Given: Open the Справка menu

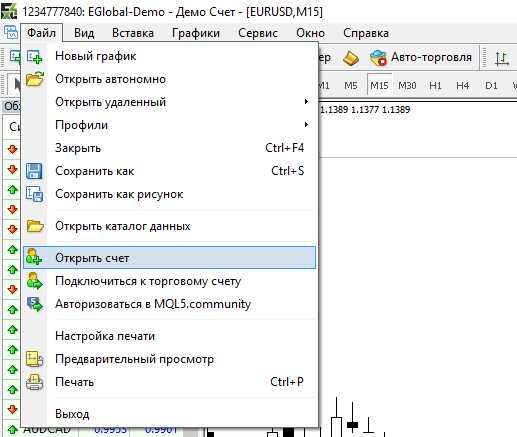Looking at the screenshot, I should 366,33.
